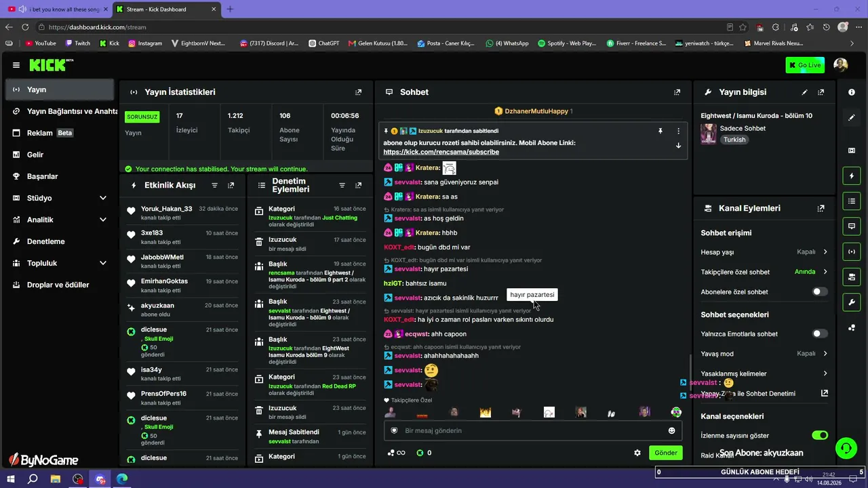Click the green headset support button
This screenshot has height=488, width=868.
point(846,448)
